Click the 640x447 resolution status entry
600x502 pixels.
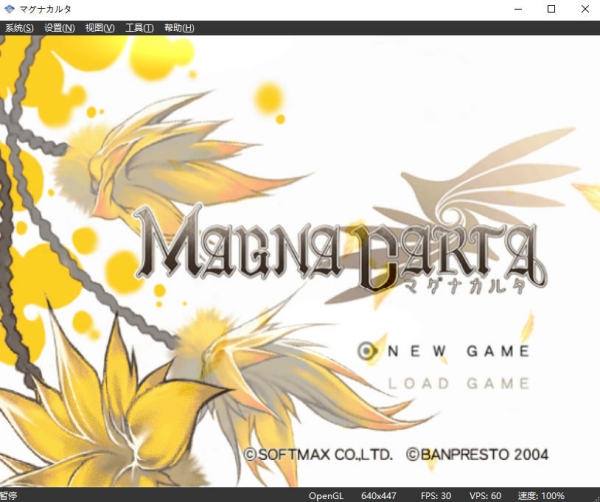[379, 496]
